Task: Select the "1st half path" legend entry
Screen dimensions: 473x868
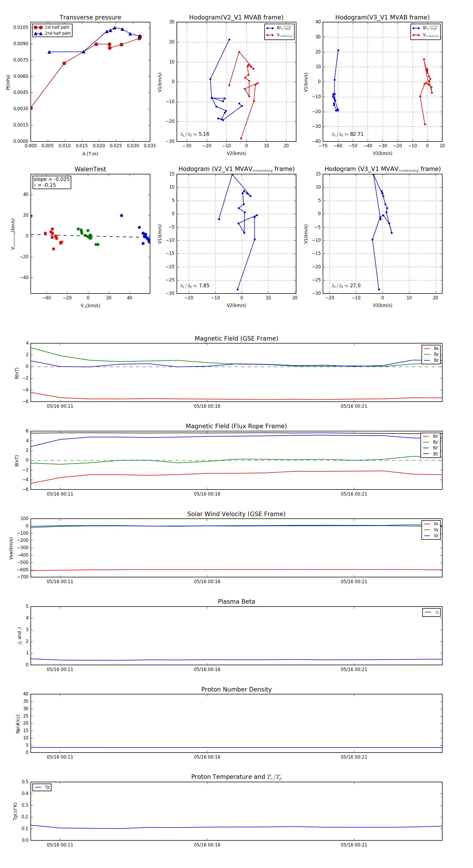Action: 52,27
